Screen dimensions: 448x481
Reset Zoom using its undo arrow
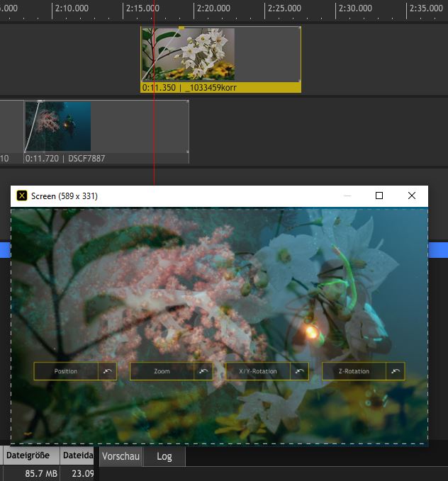(203, 371)
